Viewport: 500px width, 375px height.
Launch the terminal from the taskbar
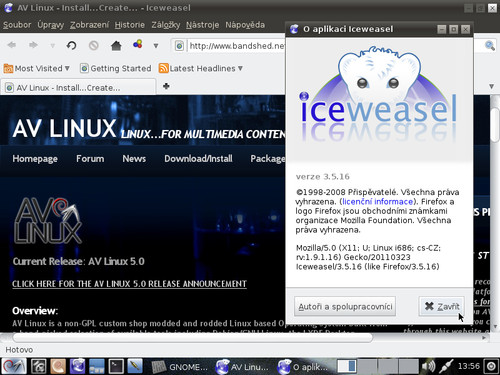116,366
